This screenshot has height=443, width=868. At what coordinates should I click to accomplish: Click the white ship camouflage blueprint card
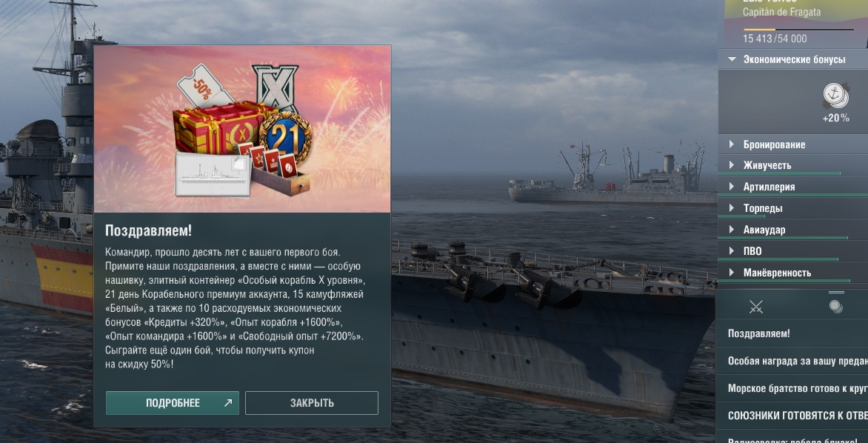(213, 175)
